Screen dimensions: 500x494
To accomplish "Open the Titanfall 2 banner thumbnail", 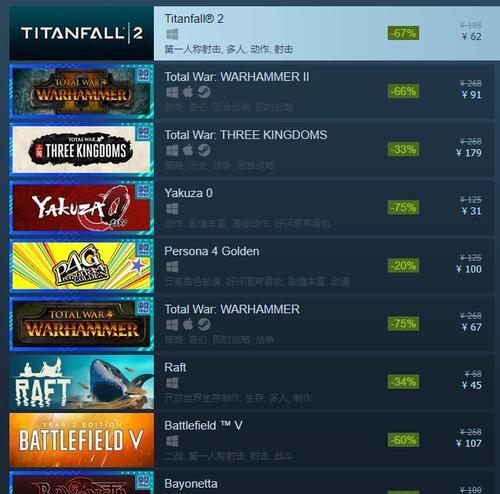I will 82,33.
